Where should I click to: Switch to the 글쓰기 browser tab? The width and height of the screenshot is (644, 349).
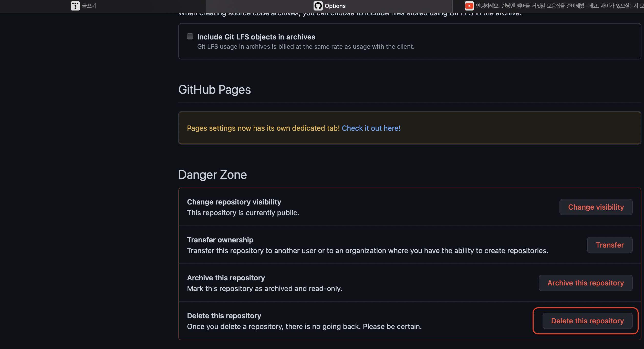click(89, 6)
